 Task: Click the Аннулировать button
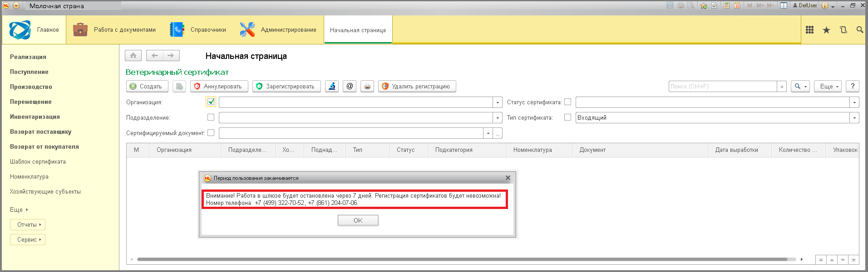(219, 86)
